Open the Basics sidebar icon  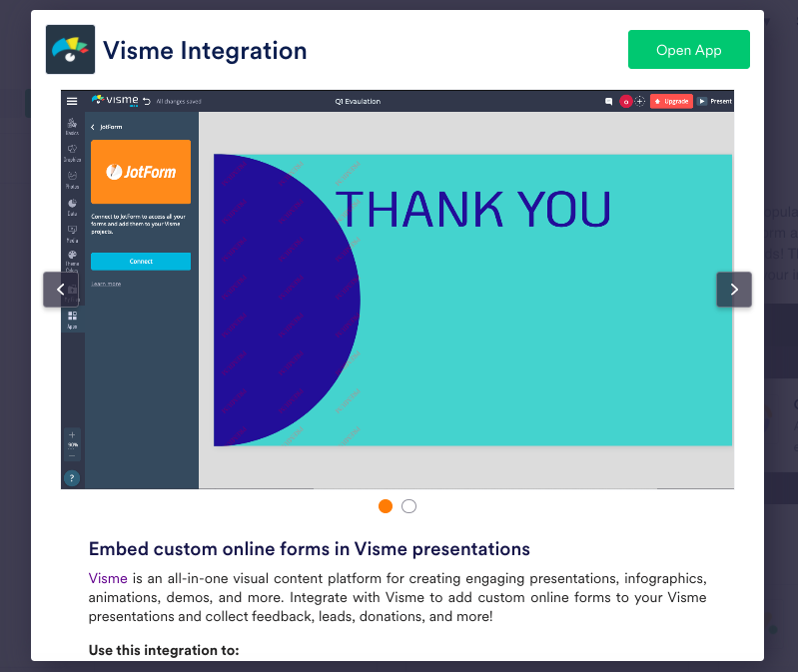tap(72, 126)
